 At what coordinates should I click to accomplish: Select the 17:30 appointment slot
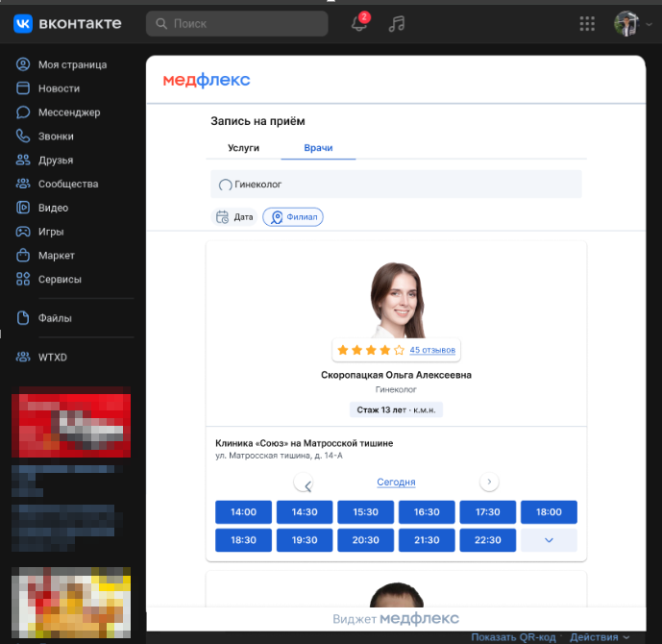tap(488, 511)
